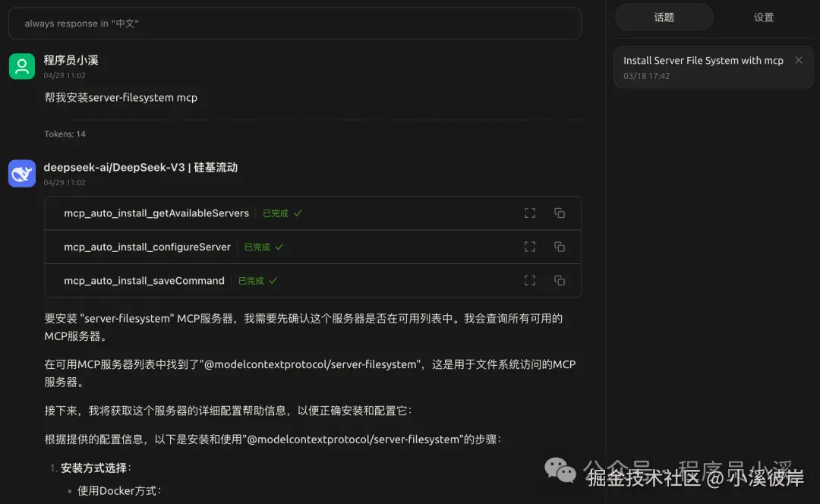Viewport: 820px width, 504px height.
Task: Click the 03/18 17:42 topic timestamp
Action: click(646, 76)
